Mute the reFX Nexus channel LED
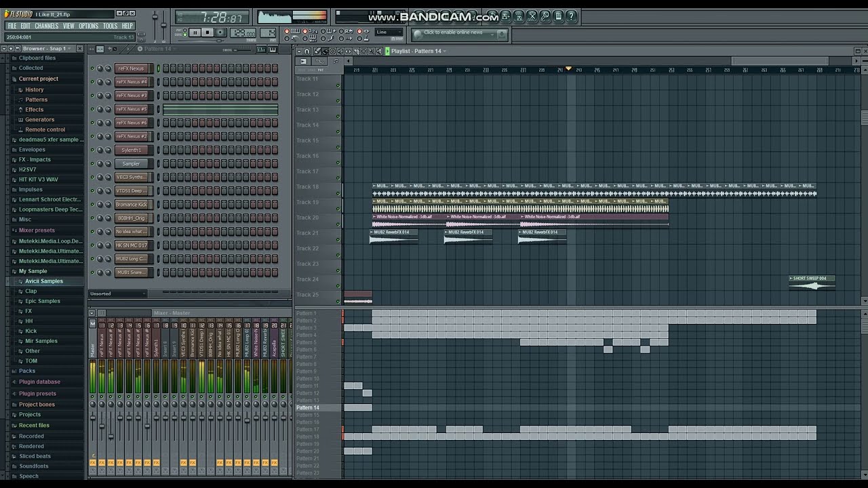Screen dimensions: 868x488 (x=93, y=68)
